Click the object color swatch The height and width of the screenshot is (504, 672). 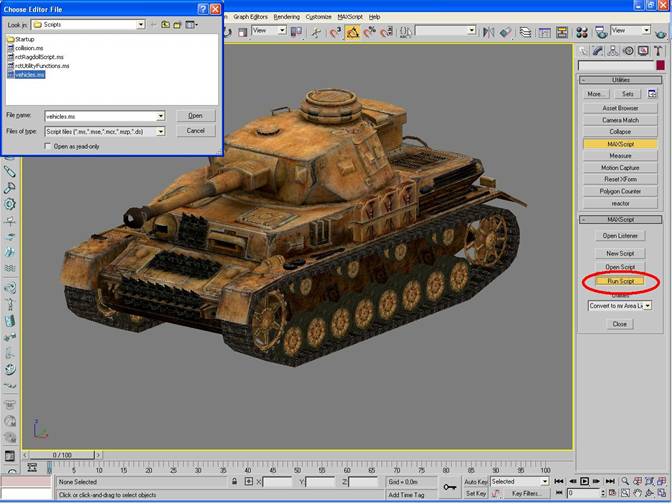coord(660,65)
